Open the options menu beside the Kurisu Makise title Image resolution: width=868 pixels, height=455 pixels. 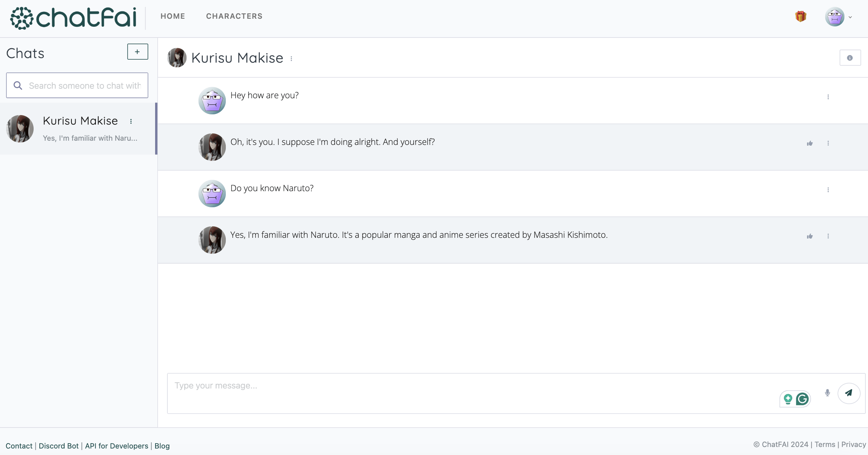pos(292,58)
